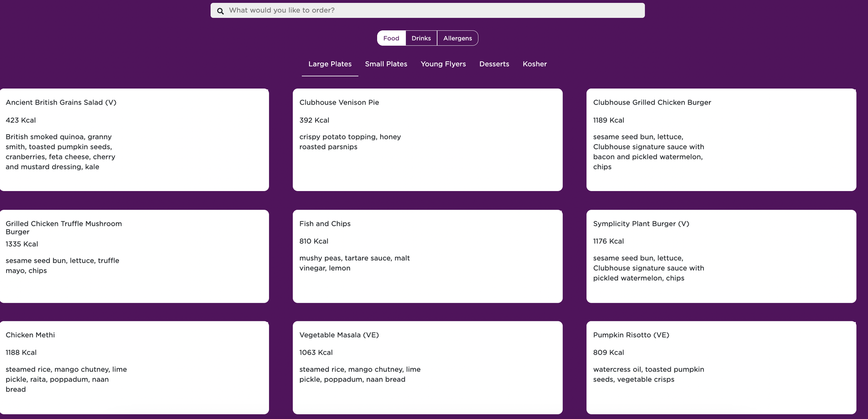Select the Vegetable Masala (VE) card
868x419 pixels.
427,367
